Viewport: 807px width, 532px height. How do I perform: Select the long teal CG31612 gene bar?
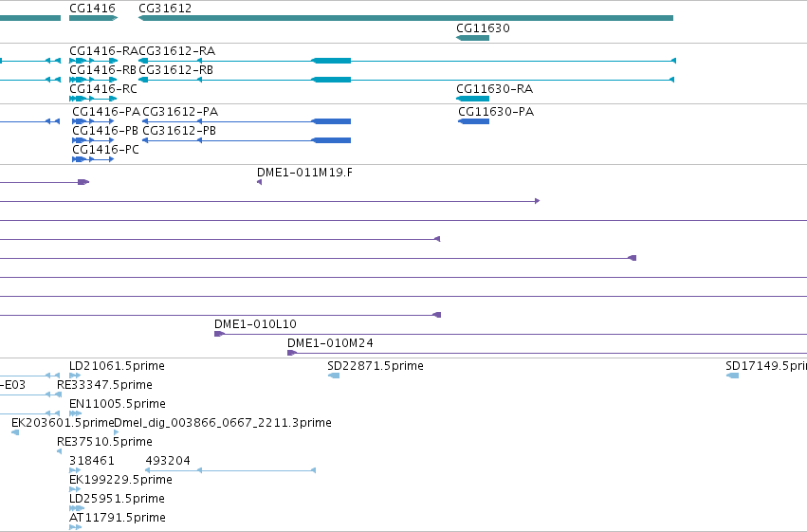pyautogui.click(x=406, y=18)
